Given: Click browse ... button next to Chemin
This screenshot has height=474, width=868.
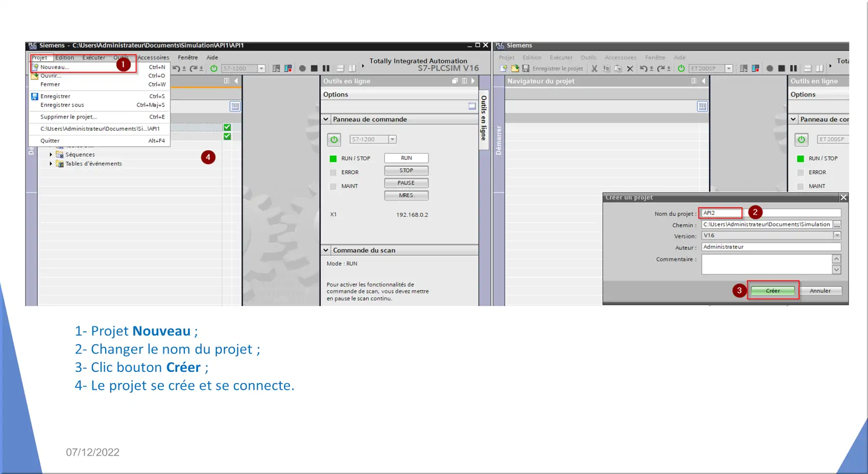Looking at the screenshot, I should 837,225.
